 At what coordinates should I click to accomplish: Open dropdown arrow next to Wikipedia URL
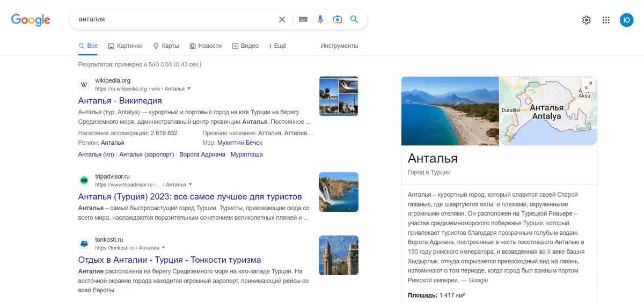tap(189, 88)
